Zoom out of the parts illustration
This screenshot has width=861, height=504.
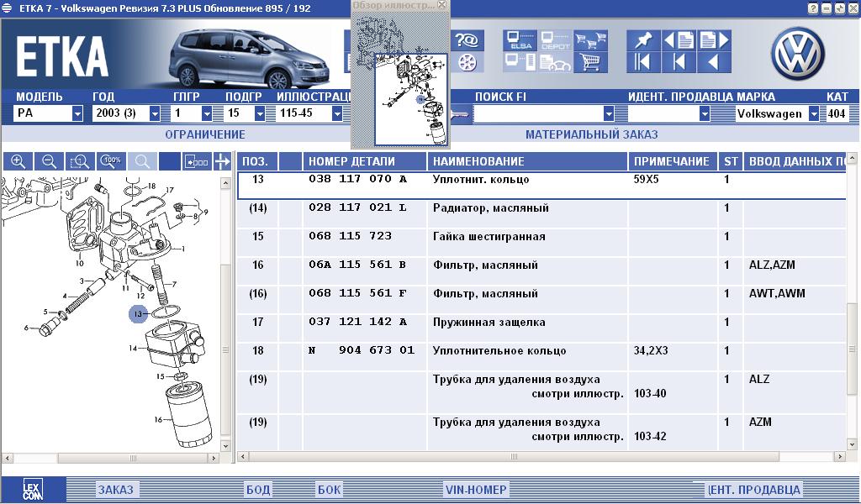tap(49, 162)
